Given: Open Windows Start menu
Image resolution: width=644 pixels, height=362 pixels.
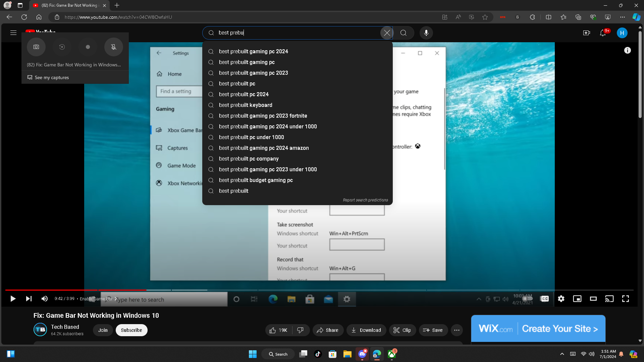Looking at the screenshot, I should point(253,354).
